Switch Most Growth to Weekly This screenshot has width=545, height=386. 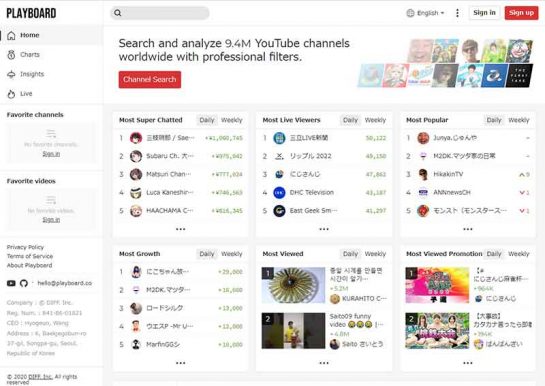(231, 254)
